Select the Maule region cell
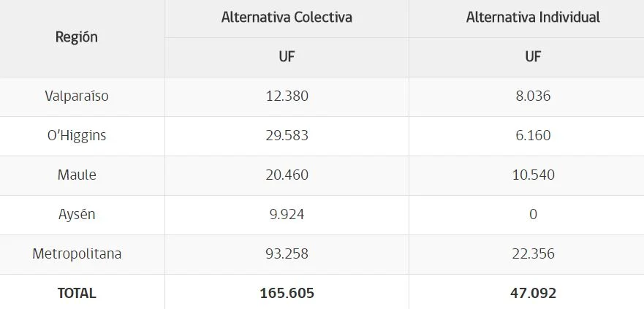 [x=77, y=175]
